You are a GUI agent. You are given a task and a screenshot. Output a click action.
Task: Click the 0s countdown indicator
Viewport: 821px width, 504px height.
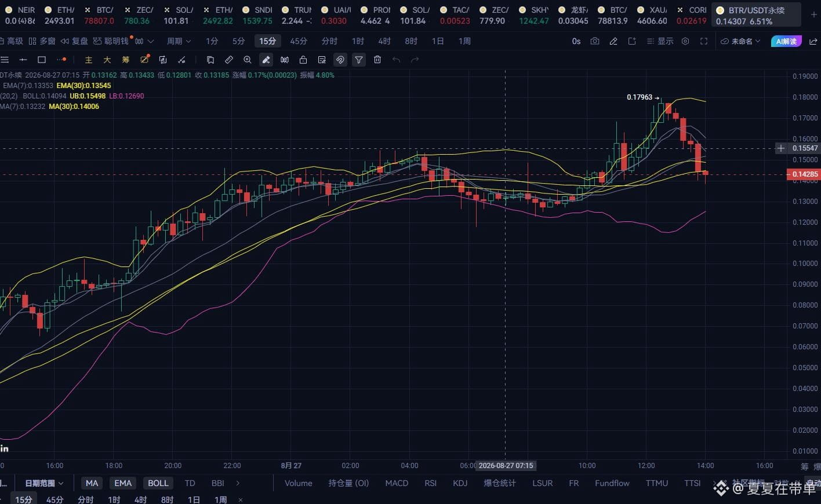[x=576, y=41]
